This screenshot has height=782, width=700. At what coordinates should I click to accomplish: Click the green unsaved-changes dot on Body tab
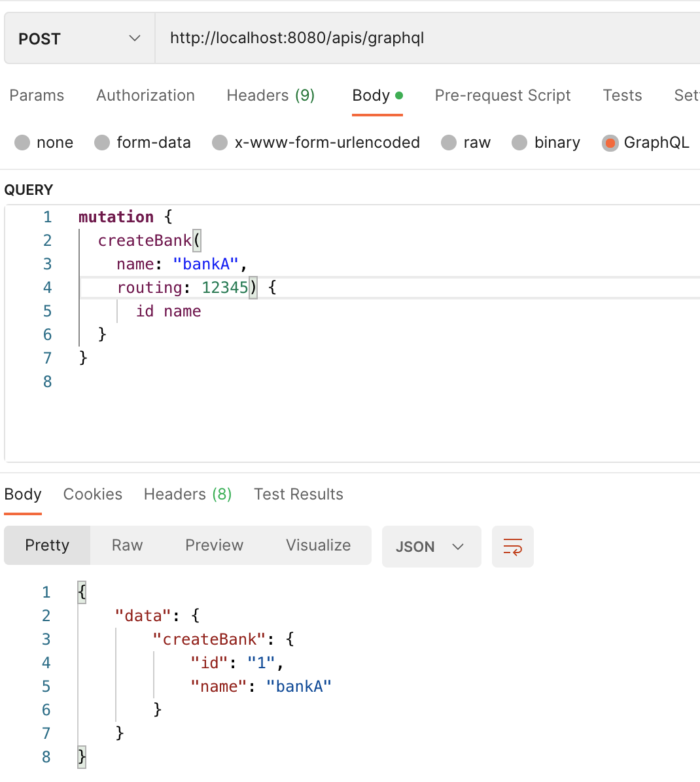[x=399, y=95]
